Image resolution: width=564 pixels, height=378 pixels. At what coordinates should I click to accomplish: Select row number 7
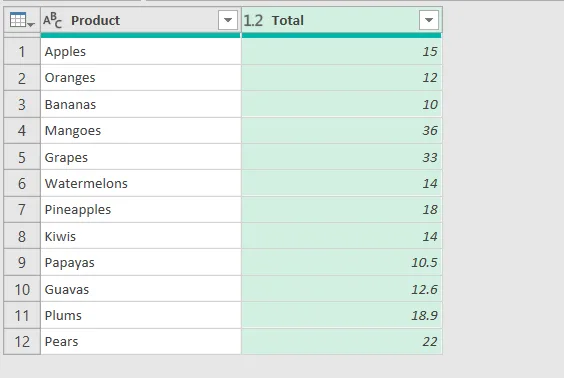point(22,210)
